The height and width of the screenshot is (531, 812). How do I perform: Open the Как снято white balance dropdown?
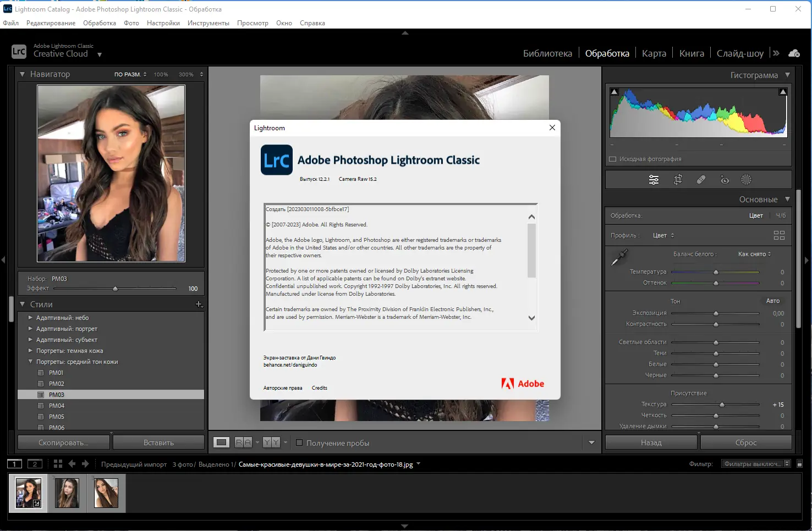[754, 254]
